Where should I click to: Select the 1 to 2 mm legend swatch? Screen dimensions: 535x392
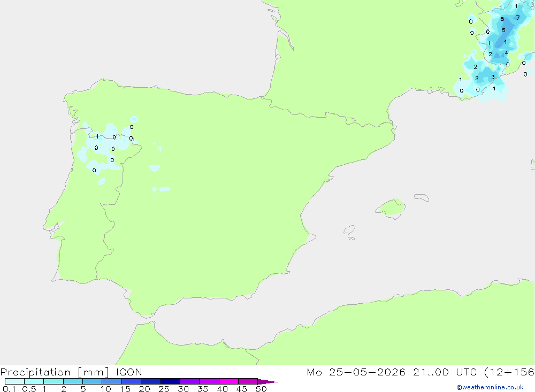53,381
